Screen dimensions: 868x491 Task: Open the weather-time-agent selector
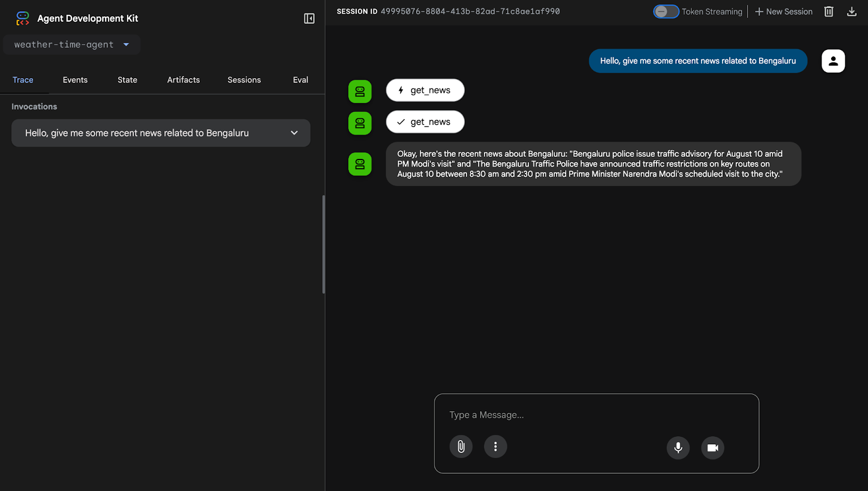pos(71,44)
